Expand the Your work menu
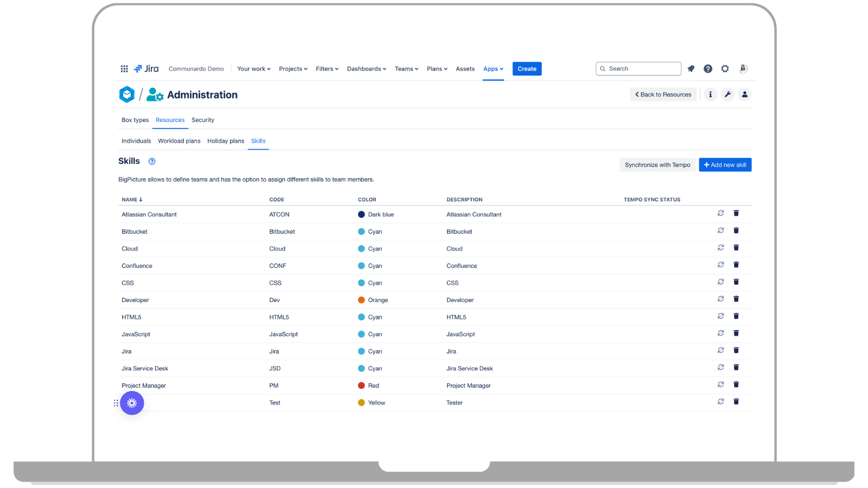The width and height of the screenshot is (868, 488). click(253, 69)
